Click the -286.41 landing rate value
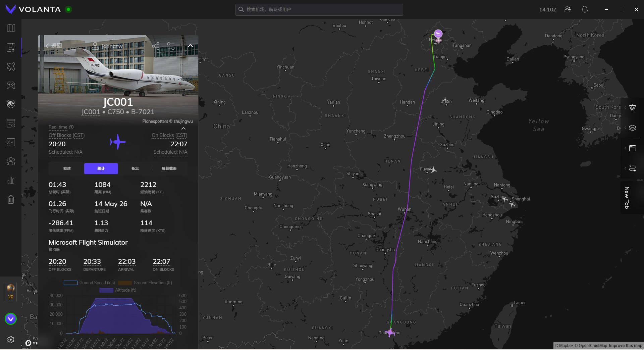Viewport: 644px width, 350px height. click(61, 223)
